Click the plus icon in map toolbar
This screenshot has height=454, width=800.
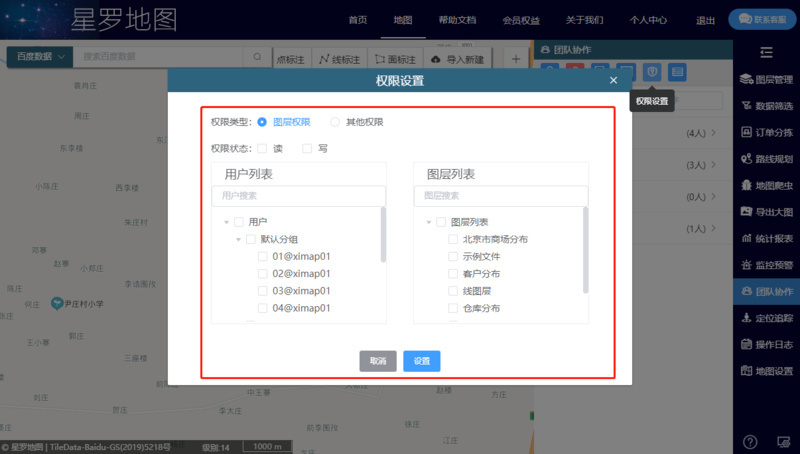coord(516,59)
